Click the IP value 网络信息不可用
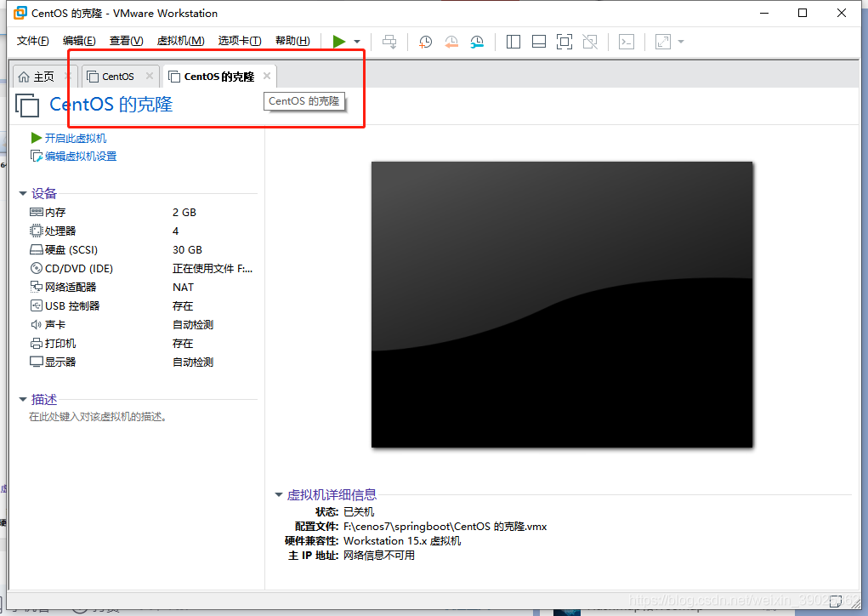 click(x=378, y=555)
